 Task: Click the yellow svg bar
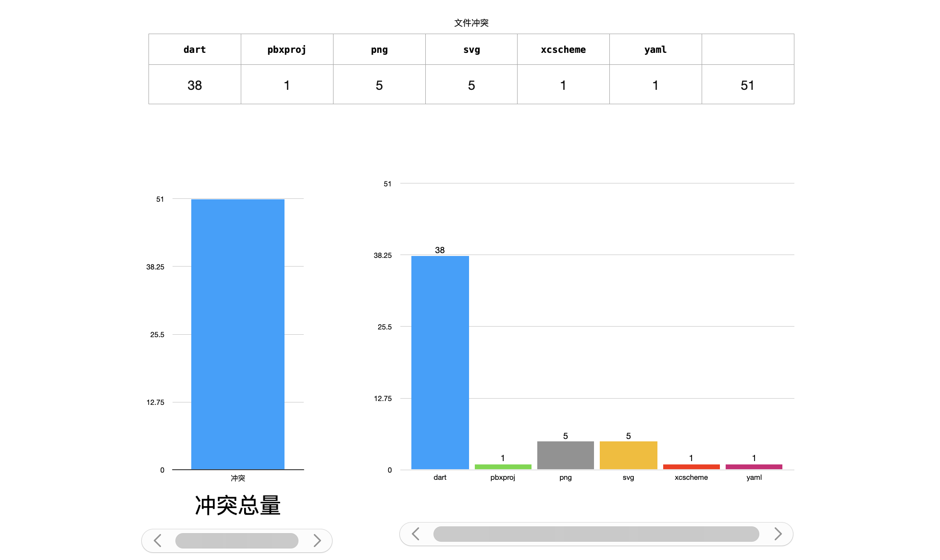pos(629,455)
